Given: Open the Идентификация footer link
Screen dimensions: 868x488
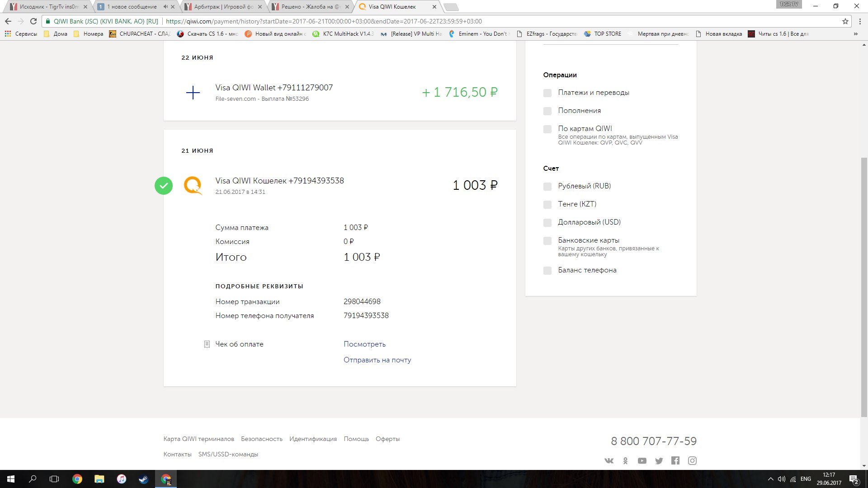Looking at the screenshot, I should click(313, 439).
